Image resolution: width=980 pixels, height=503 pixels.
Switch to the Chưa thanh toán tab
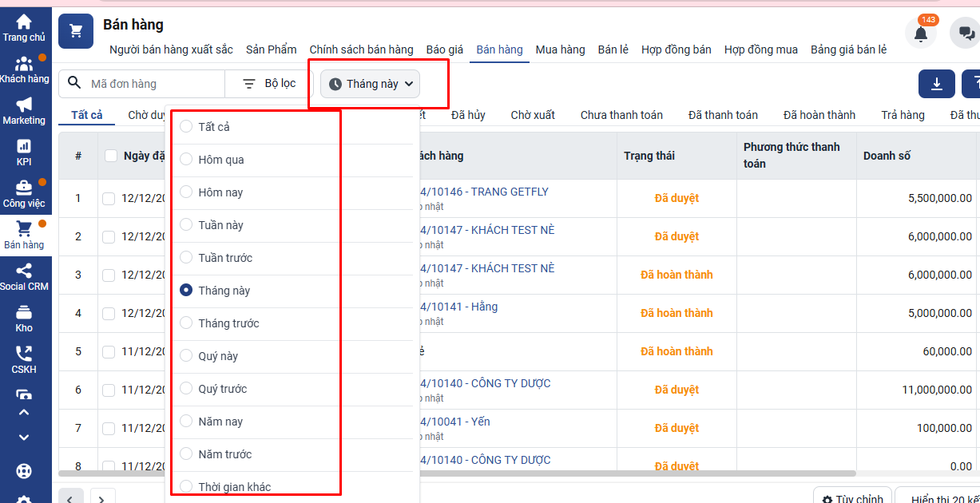tap(621, 115)
